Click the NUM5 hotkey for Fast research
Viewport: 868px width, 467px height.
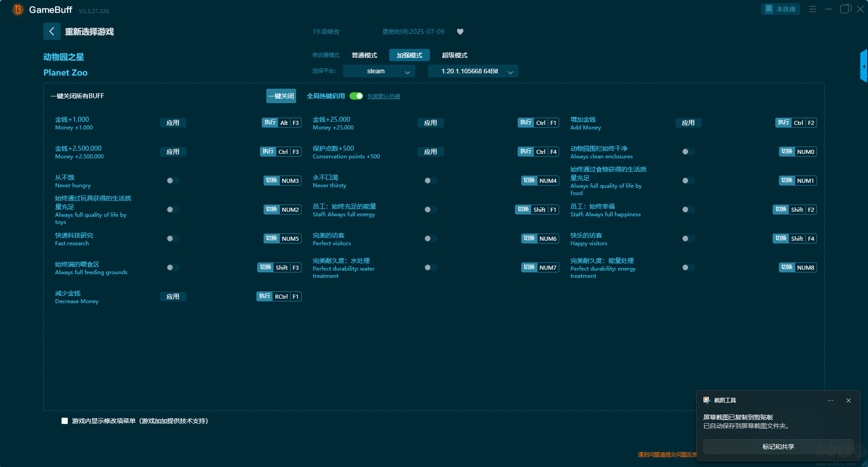coord(282,238)
